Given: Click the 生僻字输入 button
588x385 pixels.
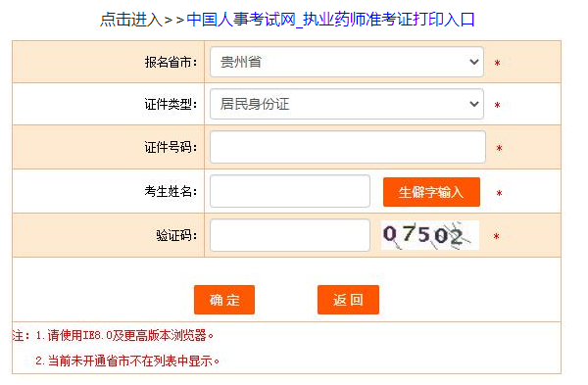Looking at the screenshot, I should pyautogui.click(x=431, y=192).
